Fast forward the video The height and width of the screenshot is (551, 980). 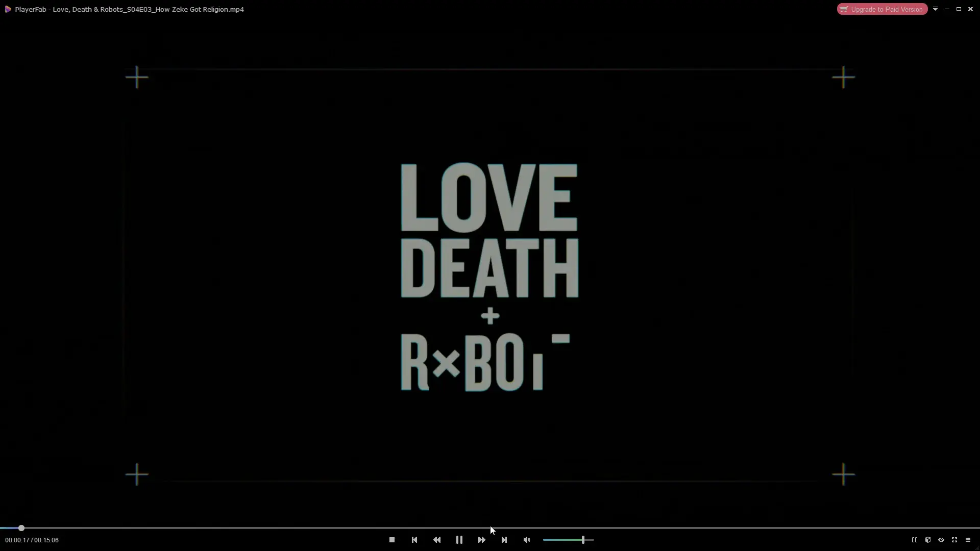coord(482,540)
